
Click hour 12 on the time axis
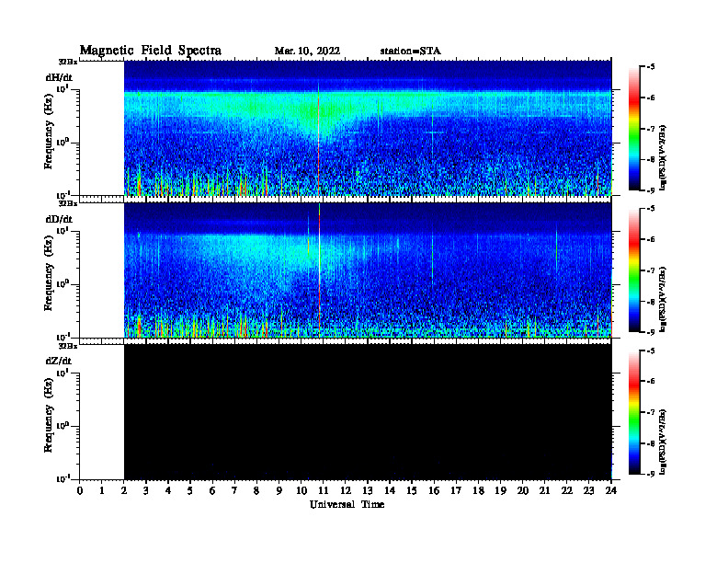tap(346, 490)
